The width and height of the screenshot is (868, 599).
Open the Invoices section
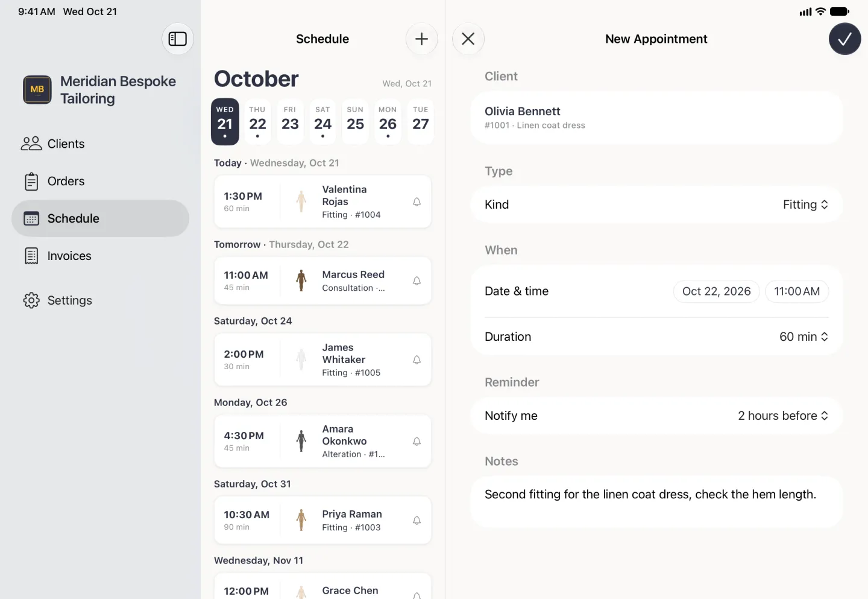(x=100, y=256)
